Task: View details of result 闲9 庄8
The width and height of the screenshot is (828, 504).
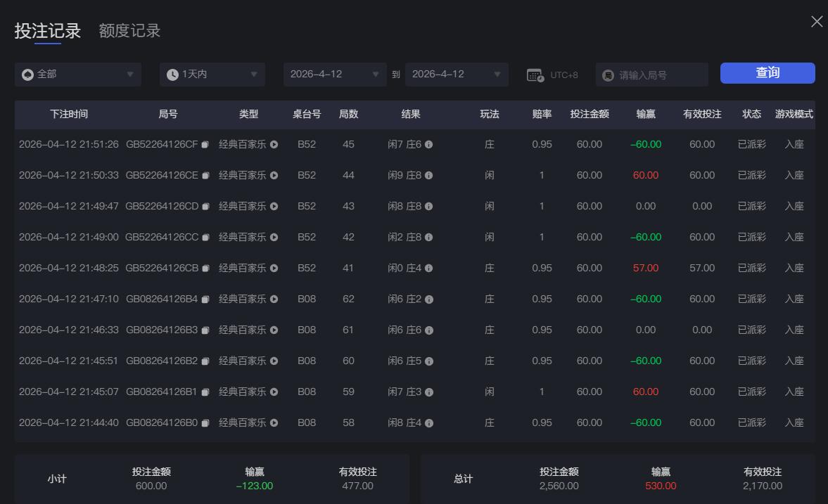Action: coord(430,175)
